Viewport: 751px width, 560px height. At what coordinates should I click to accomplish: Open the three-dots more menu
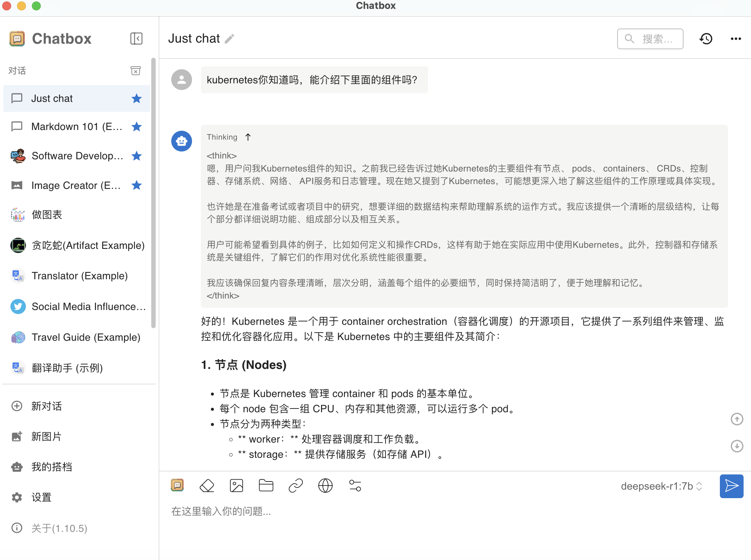tap(735, 39)
